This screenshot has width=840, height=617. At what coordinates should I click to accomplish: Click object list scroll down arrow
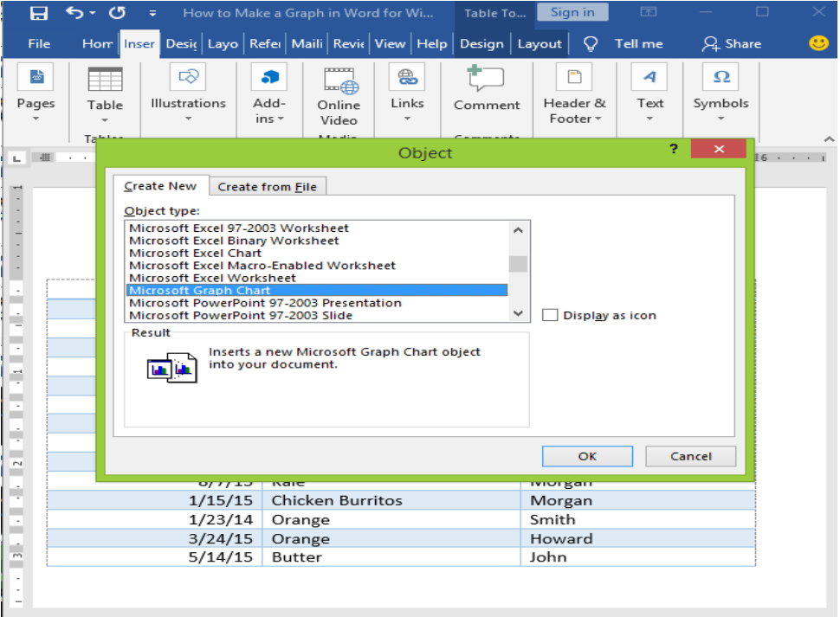[x=518, y=313]
